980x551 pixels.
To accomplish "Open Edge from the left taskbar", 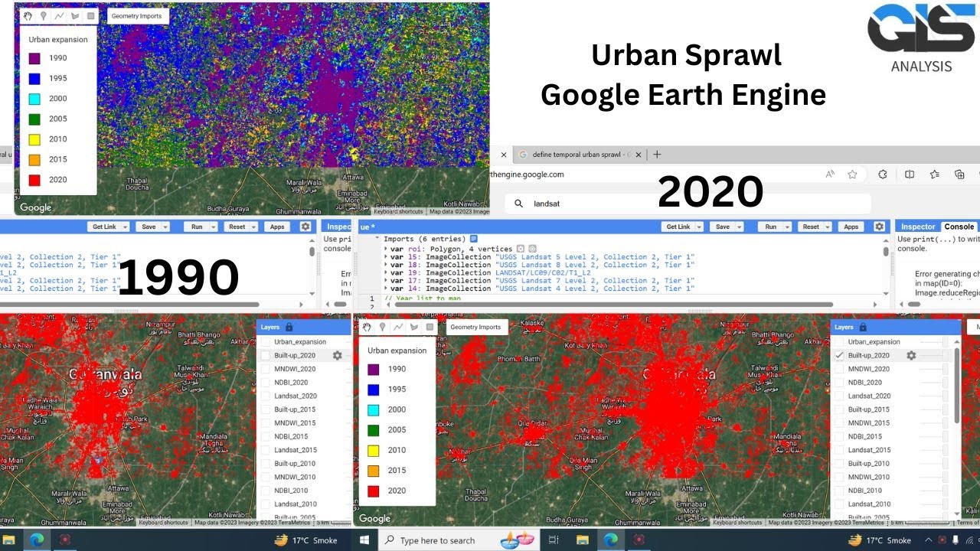I will (36, 540).
